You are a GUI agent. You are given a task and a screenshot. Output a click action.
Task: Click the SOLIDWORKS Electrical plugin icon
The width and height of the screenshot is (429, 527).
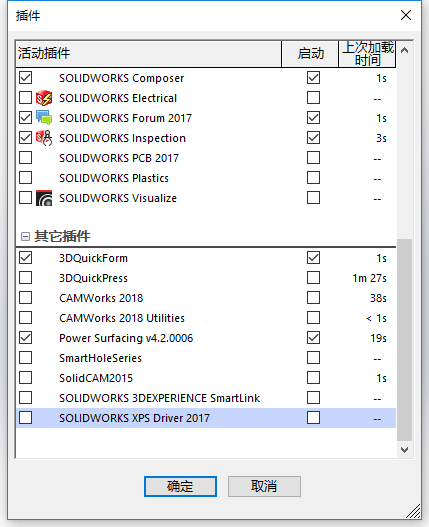pyautogui.click(x=44, y=98)
